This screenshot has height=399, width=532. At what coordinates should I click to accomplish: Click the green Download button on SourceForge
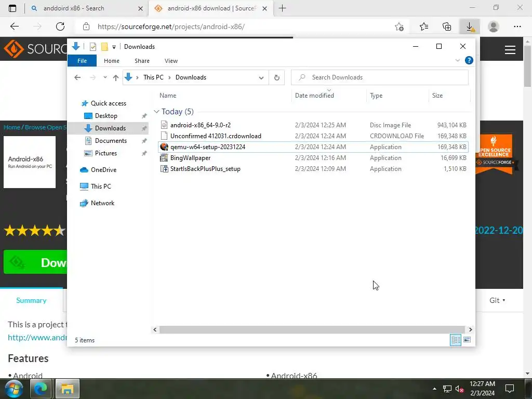click(35, 262)
